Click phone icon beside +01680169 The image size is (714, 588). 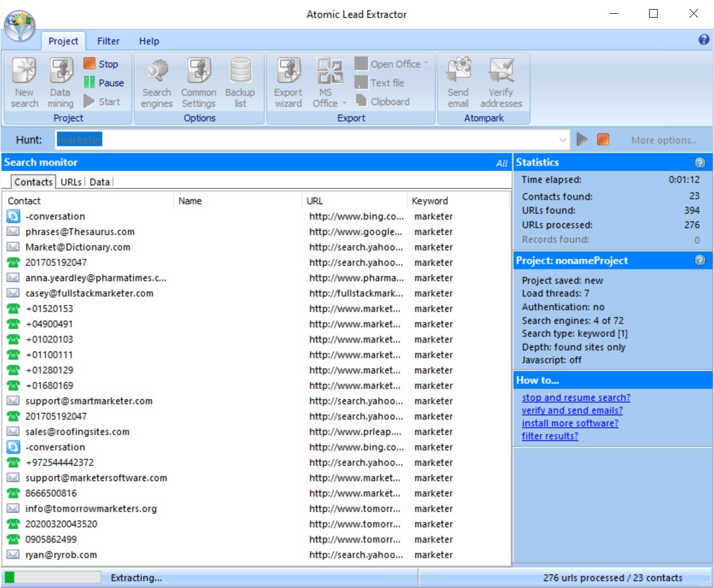click(x=13, y=386)
